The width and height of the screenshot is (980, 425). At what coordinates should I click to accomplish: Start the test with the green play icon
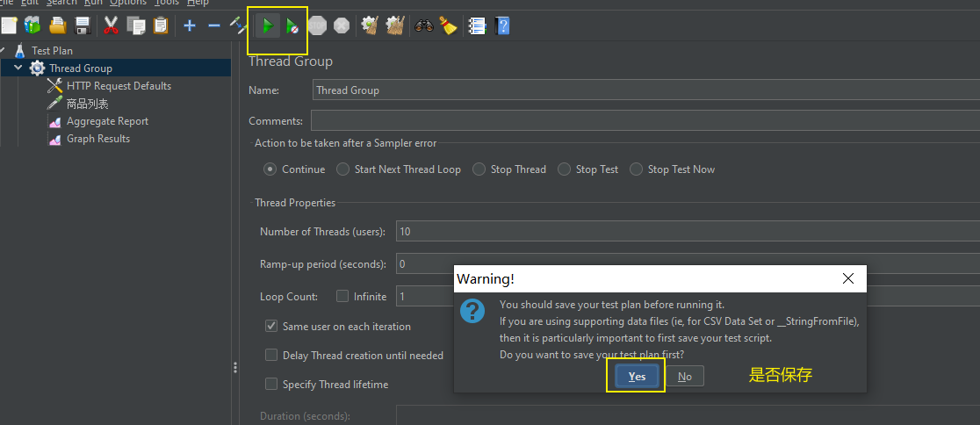[x=268, y=26]
